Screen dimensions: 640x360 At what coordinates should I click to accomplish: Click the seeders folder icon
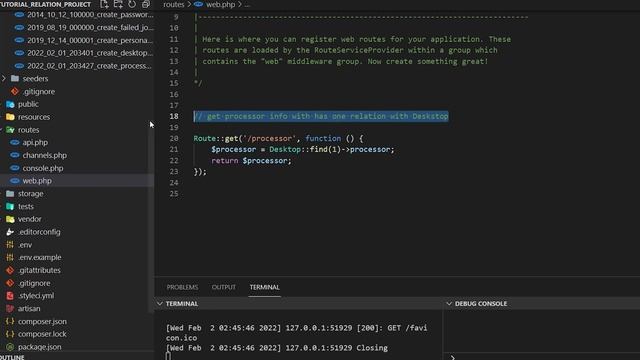pyautogui.click(x=15, y=78)
